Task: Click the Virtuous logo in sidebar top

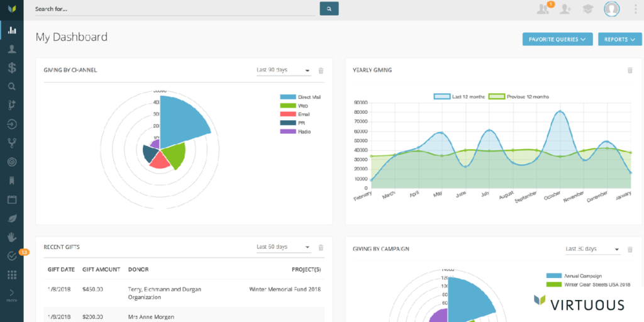Action: 12,9
